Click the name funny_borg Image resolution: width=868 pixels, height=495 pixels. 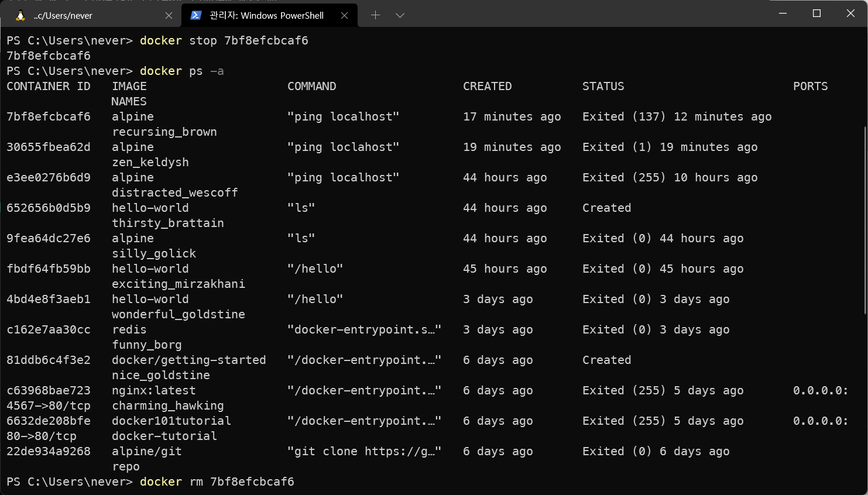click(x=147, y=345)
